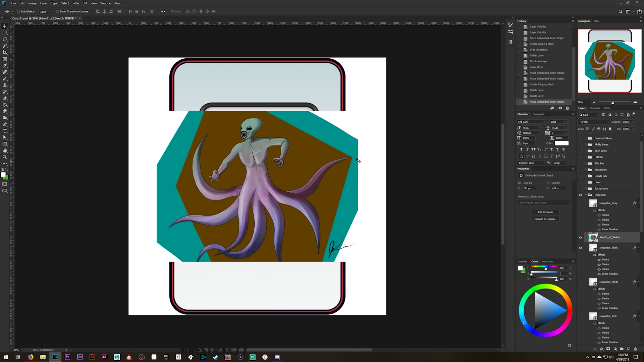Select the Eraser tool
This screenshot has width=644, height=362.
pos(5,98)
